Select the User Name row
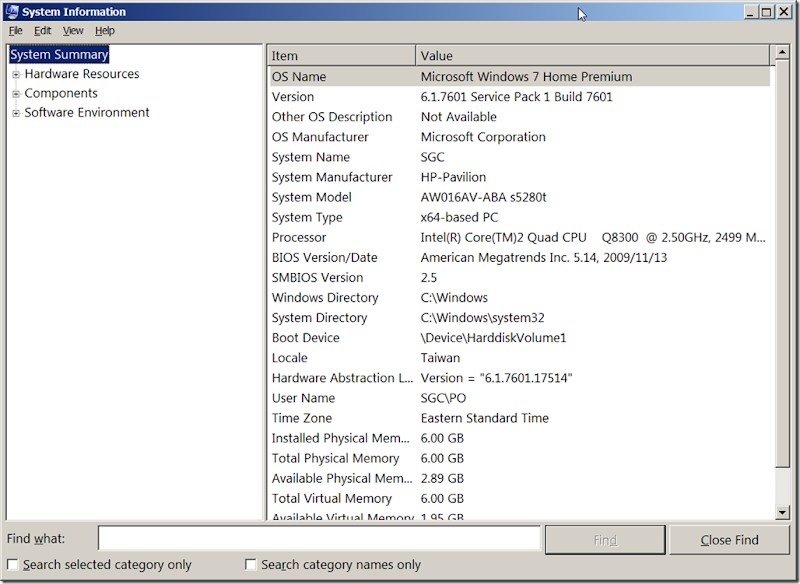Screen dimensions: 800x584 click(x=519, y=398)
